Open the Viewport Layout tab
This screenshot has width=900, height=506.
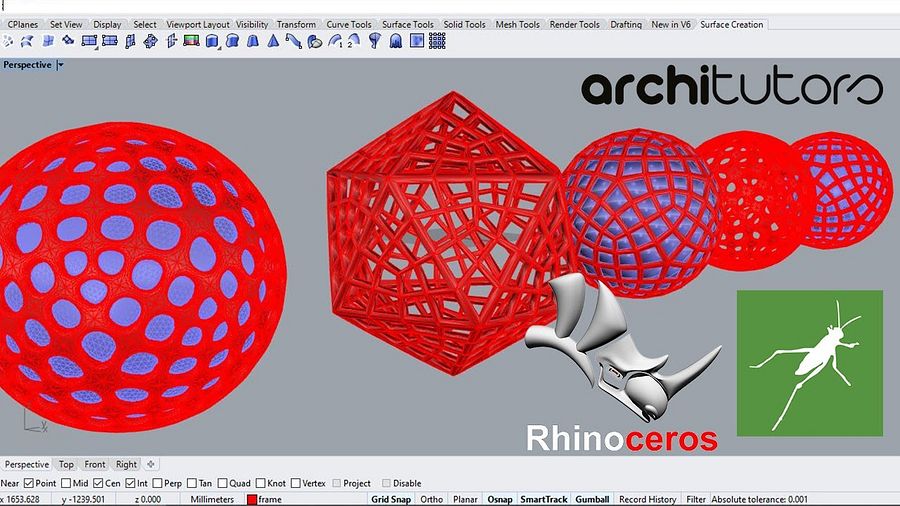click(197, 24)
